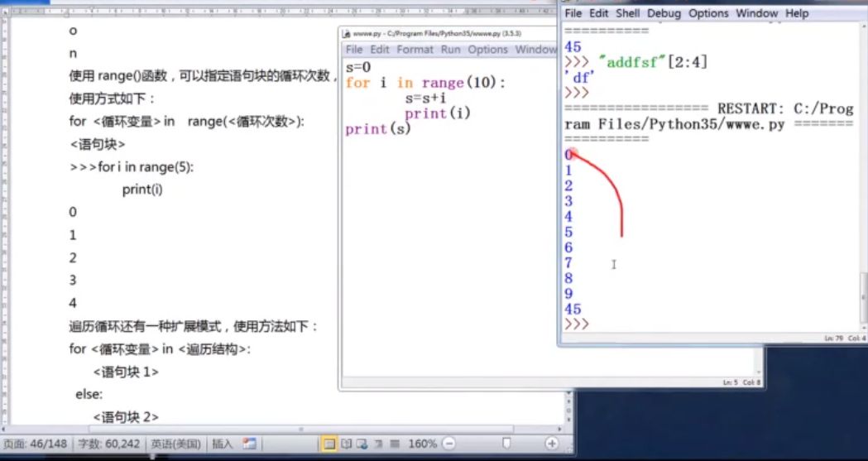This screenshot has width=868, height=461.
Task: Click the macro recording icon in status bar
Action: pos(250,444)
